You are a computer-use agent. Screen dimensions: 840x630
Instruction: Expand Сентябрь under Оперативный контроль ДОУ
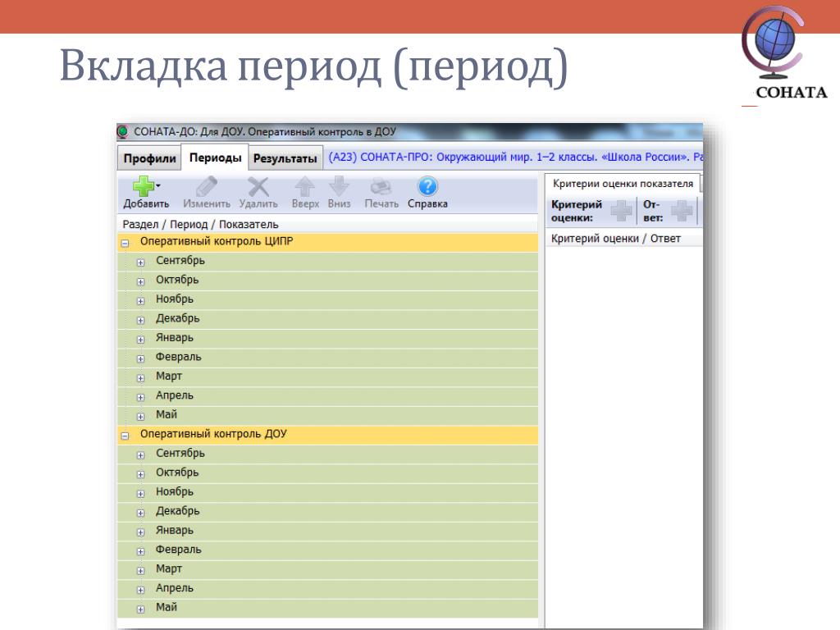[x=140, y=455]
